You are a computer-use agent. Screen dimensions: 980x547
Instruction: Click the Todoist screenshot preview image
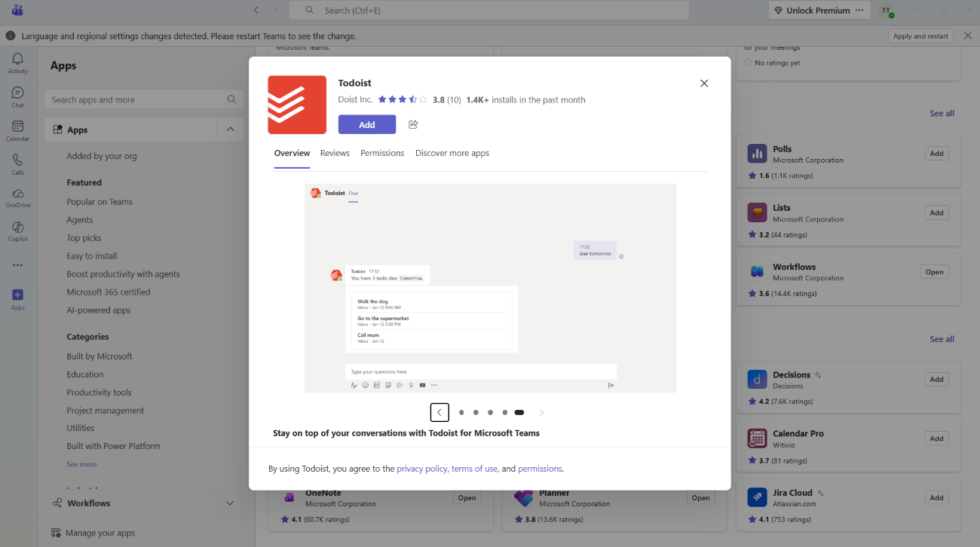point(490,288)
